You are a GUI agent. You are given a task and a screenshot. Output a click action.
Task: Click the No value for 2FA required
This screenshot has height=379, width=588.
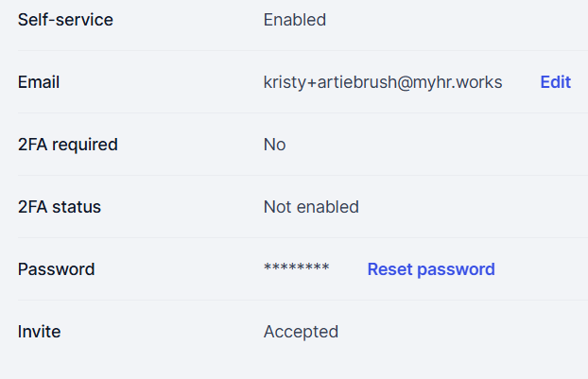tap(274, 145)
